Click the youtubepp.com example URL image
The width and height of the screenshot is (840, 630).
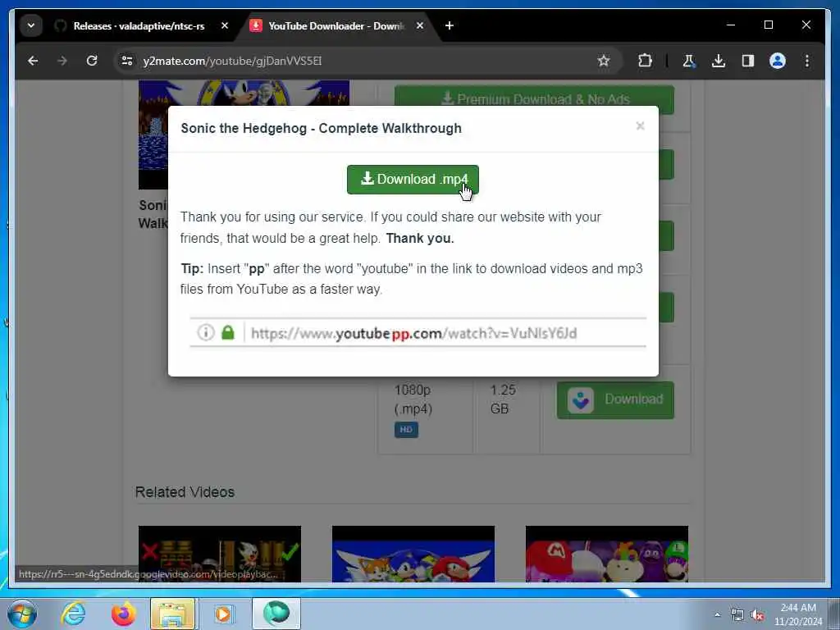coord(418,333)
